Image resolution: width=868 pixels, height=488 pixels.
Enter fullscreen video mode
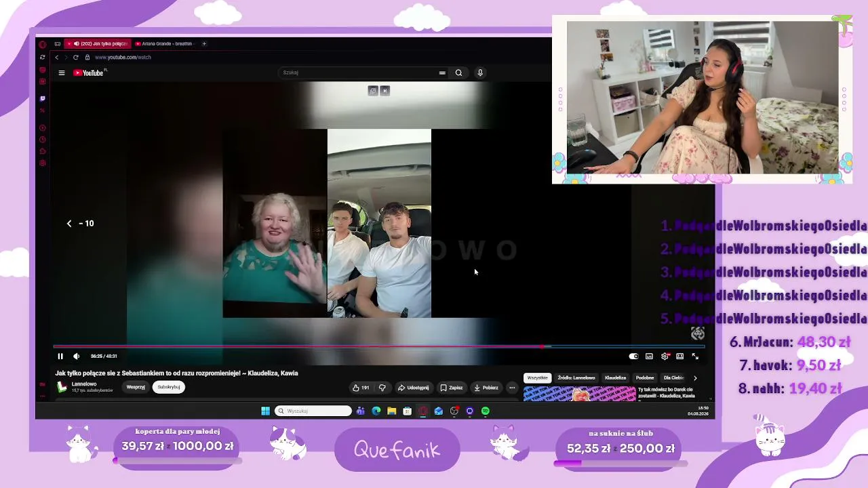click(x=695, y=356)
